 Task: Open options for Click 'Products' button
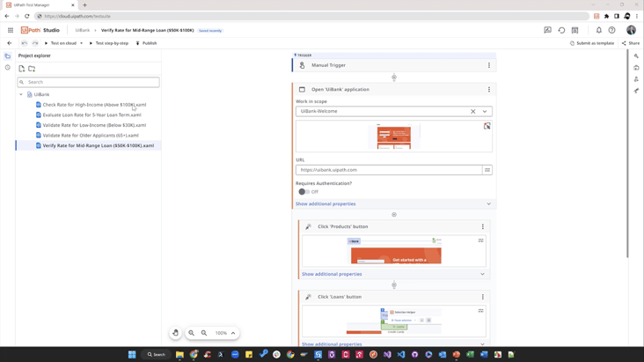click(483, 226)
